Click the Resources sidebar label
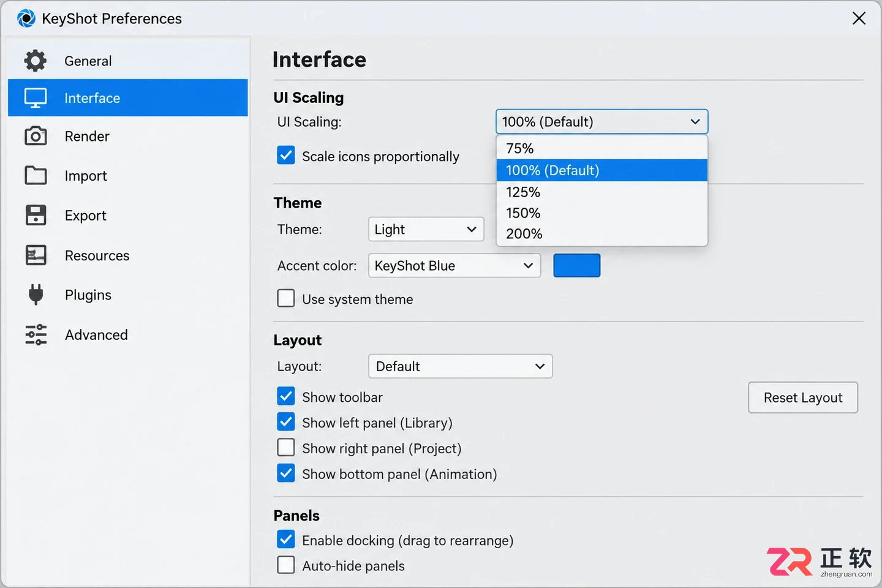This screenshot has height=588, width=882. pos(97,255)
